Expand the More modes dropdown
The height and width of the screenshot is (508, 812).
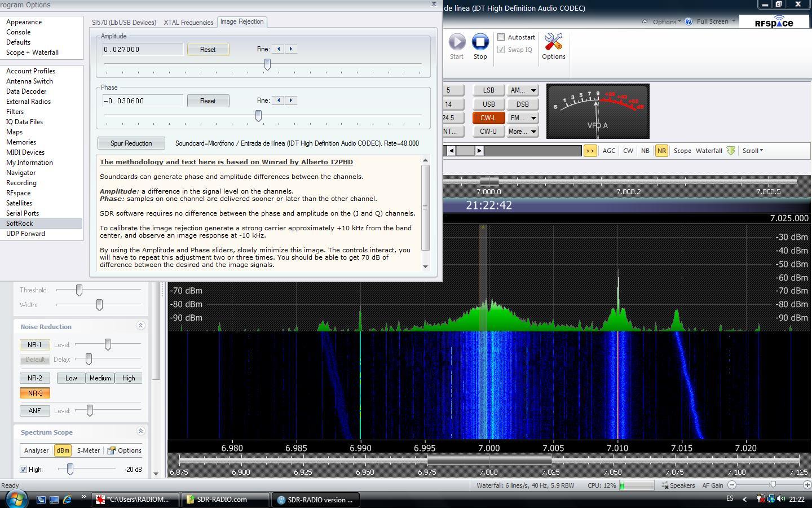(x=522, y=131)
